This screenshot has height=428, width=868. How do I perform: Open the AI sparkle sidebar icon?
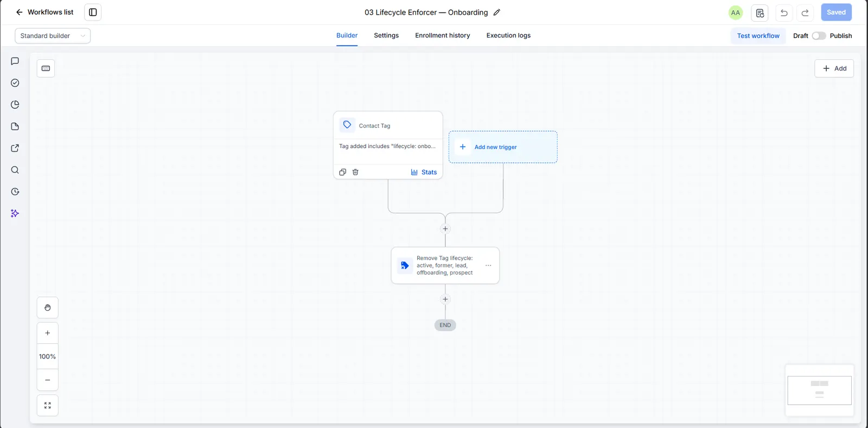pos(15,213)
